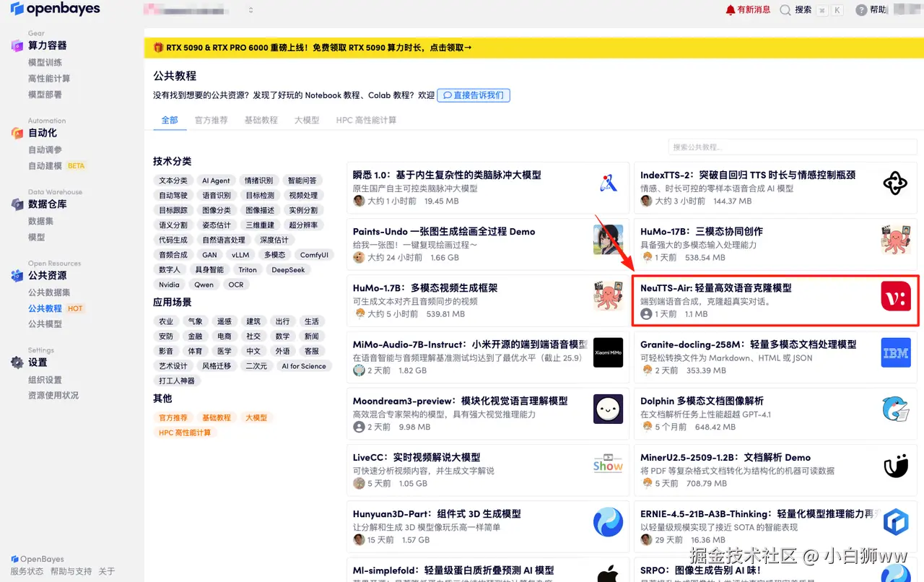
Task: Filter by the 音频合成 tag
Action: click(x=173, y=255)
